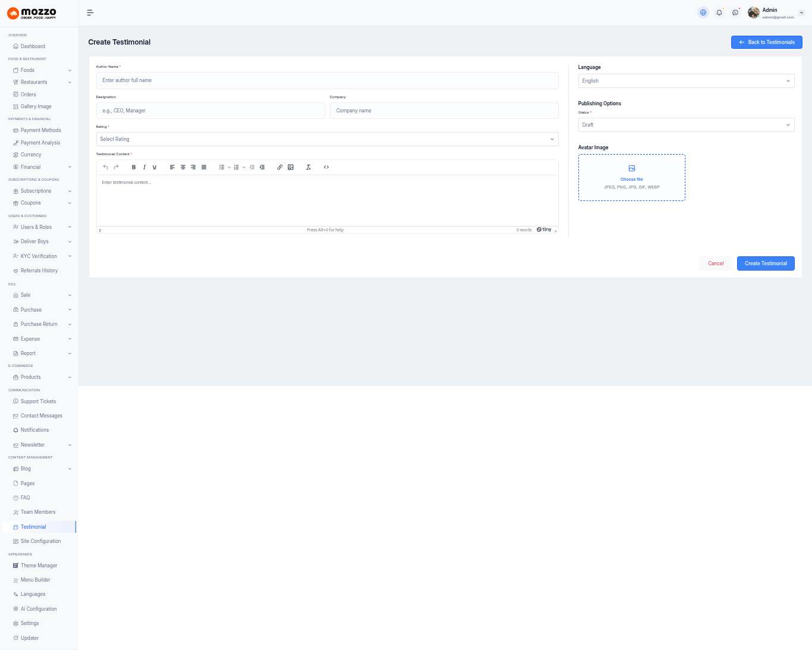Click the globe language icon in header
The height and width of the screenshot is (650, 812).
[703, 12]
